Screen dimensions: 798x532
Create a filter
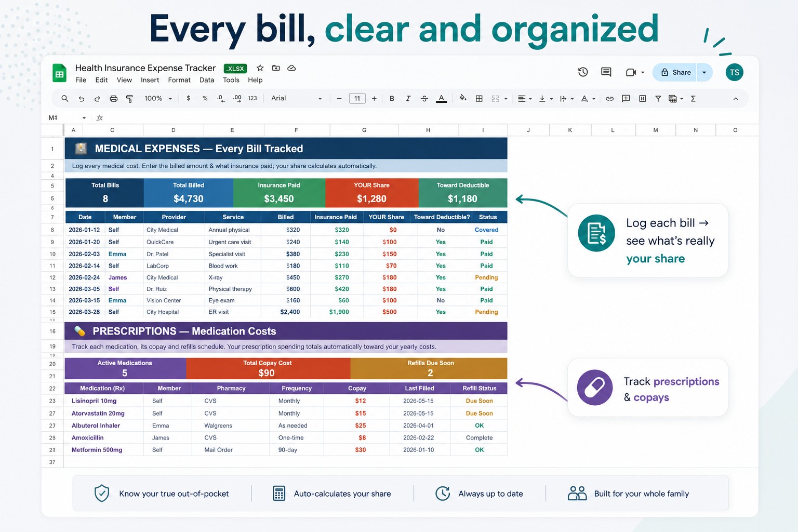click(658, 98)
